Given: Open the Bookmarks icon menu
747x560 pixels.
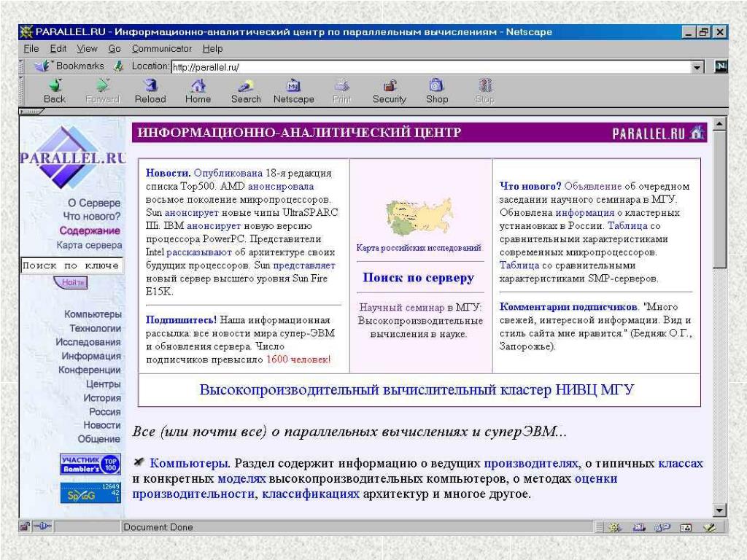Looking at the screenshot, I should coord(69,66).
